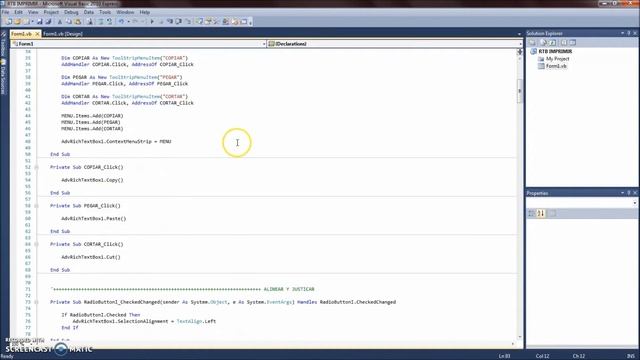The image size is (640, 360).
Task: Collapse the RadioButton1_CheckedChanged sub outline
Action: click(x=36, y=302)
